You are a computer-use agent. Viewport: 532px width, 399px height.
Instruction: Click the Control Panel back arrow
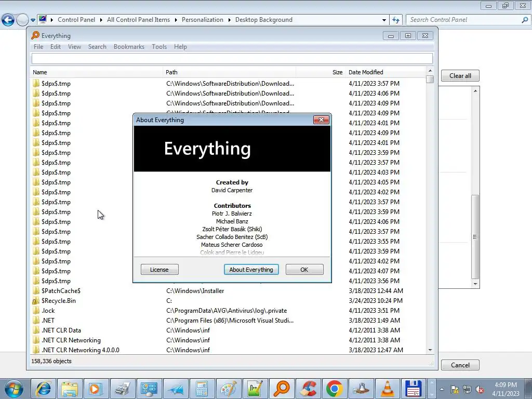click(x=8, y=20)
